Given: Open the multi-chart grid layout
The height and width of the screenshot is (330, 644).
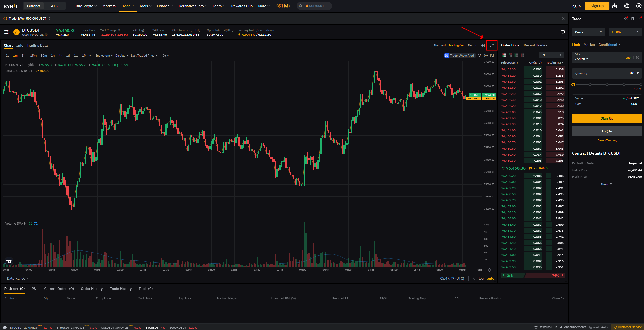Looking at the screenshot, I should [x=483, y=45].
